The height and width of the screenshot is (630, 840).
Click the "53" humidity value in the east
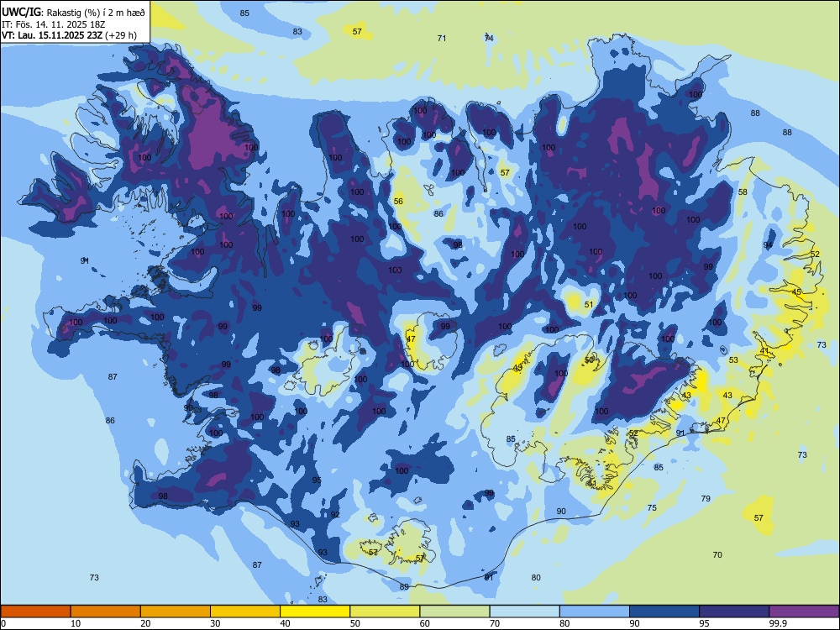click(733, 360)
